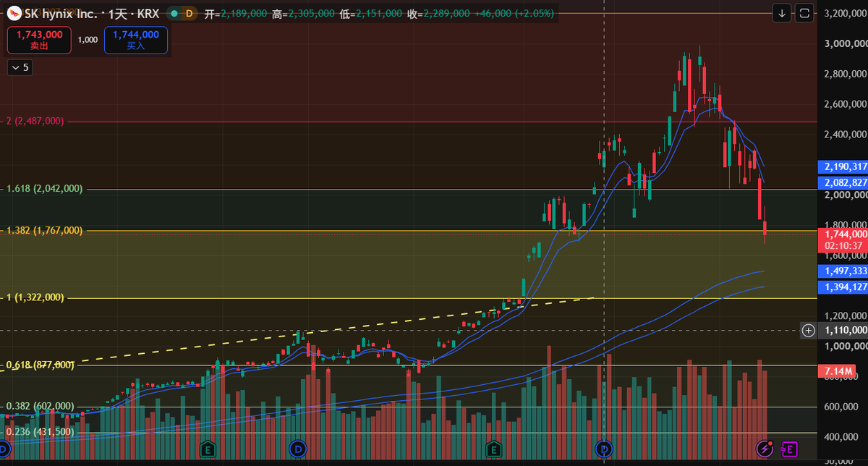This screenshot has height=466, width=868.
Task: Click the lightning bolt icon on the time axis
Action: (x=766, y=449)
